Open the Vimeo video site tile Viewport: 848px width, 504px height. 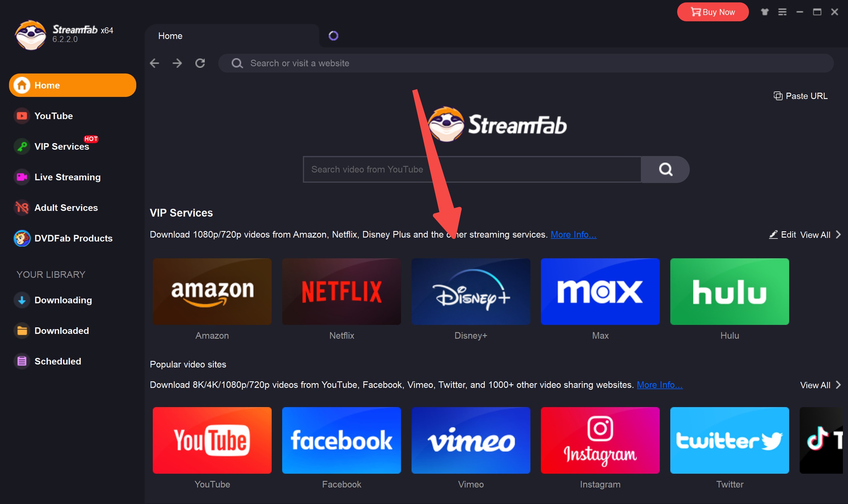471,440
